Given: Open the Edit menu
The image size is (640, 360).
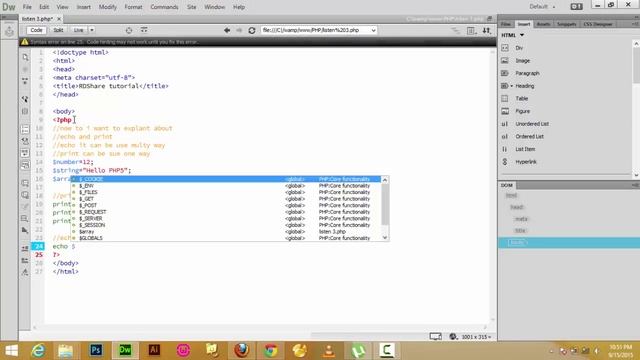Looking at the screenshot, I should pyautogui.click(x=44, y=7).
